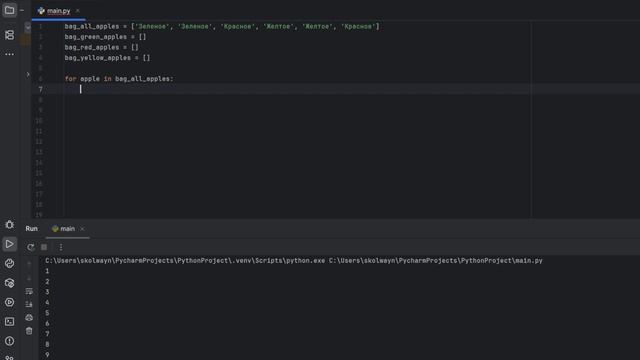Clear console with the trash icon
The height and width of the screenshot is (360, 640).
[29, 331]
